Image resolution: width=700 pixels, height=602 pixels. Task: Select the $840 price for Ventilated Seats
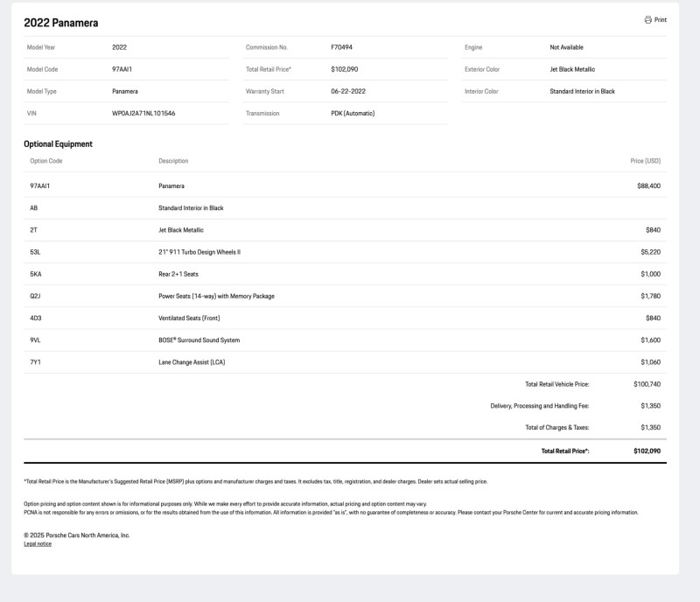pos(653,318)
